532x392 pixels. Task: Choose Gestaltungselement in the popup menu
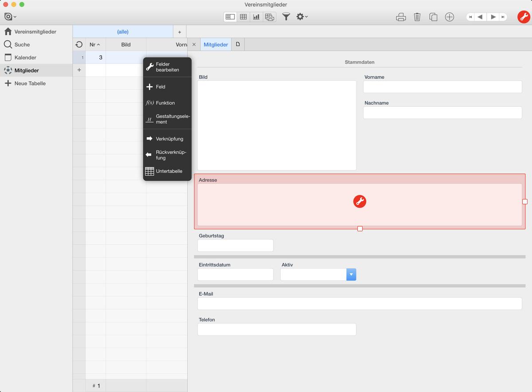tap(167, 119)
